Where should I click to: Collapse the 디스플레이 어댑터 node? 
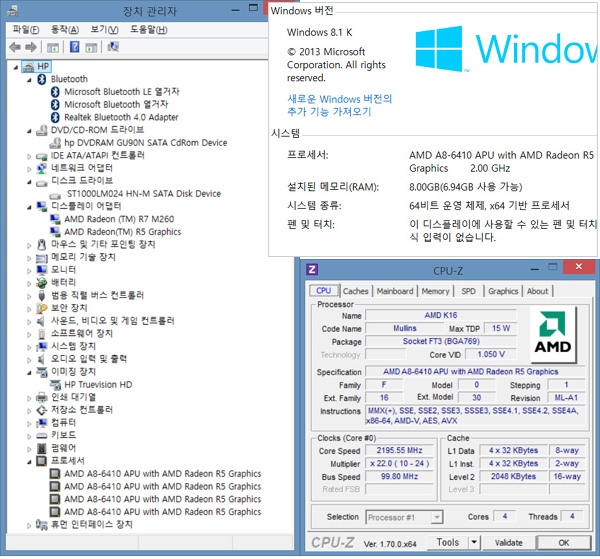point(29,207)
